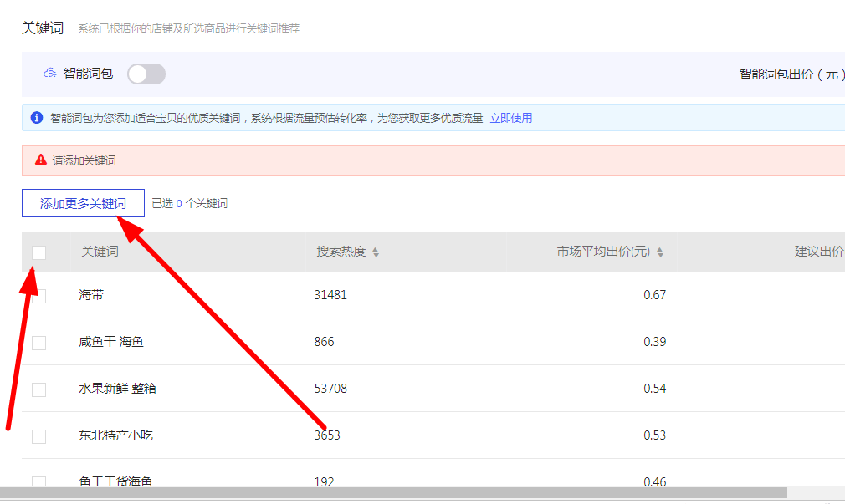Click the horizontal scrollbar at the bottom
This screenshot has width=845, height=504.
(393, 492)
